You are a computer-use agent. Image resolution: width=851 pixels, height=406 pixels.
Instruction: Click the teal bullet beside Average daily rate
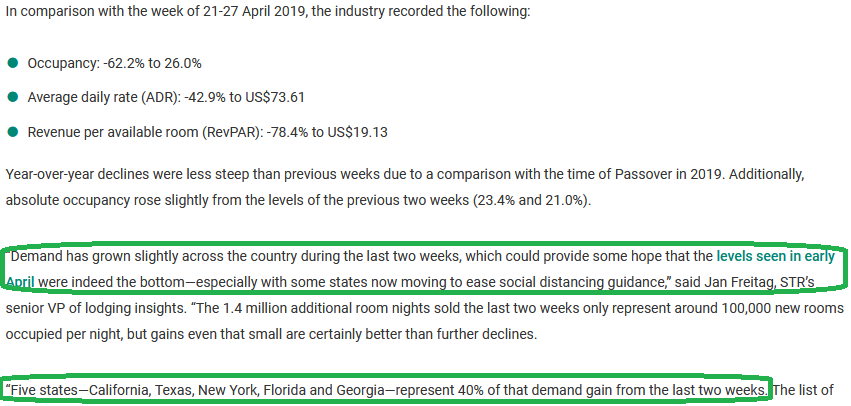point(12,98)
